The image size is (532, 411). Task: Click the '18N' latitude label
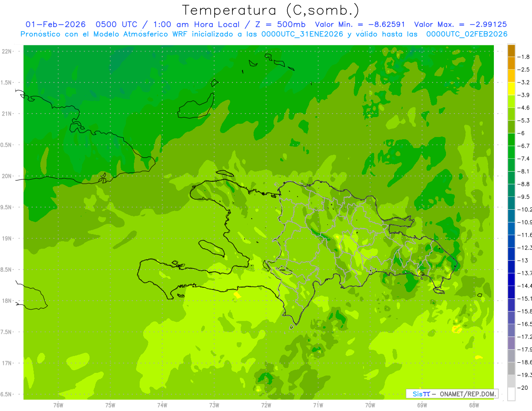tap(7, 301)
